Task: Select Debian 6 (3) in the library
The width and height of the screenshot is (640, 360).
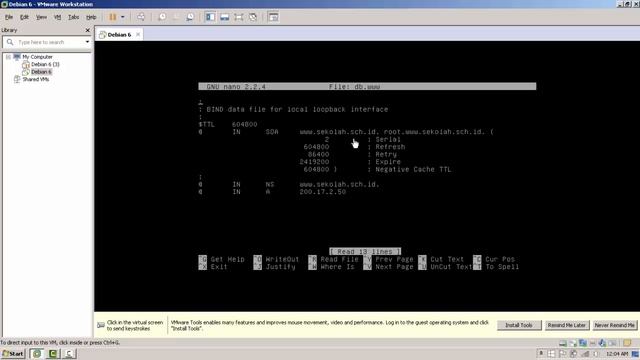Action: click(45, 64)
